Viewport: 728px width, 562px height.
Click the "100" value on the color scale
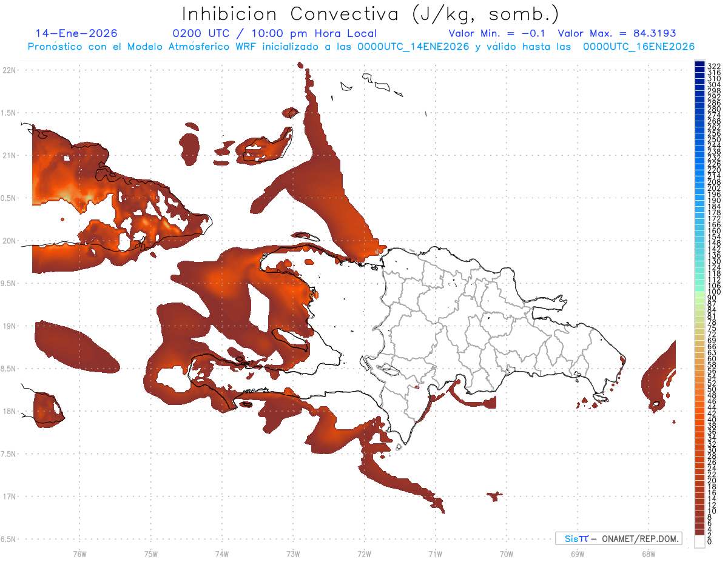point(714,292)
